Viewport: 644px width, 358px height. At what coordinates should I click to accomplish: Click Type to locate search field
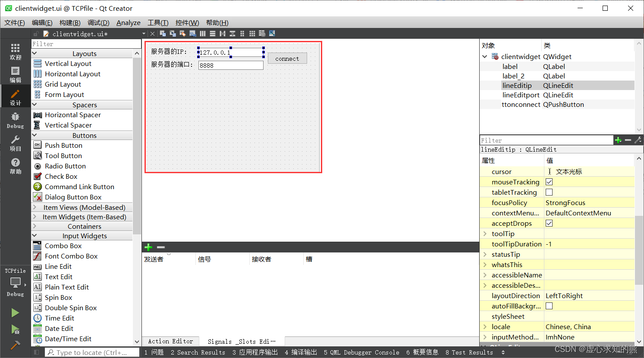pos(92,352)
